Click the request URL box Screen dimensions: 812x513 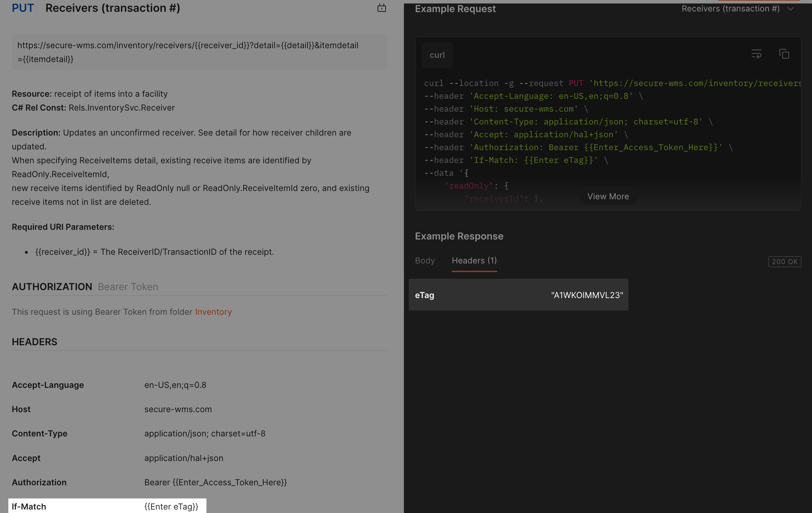point(199,52)
